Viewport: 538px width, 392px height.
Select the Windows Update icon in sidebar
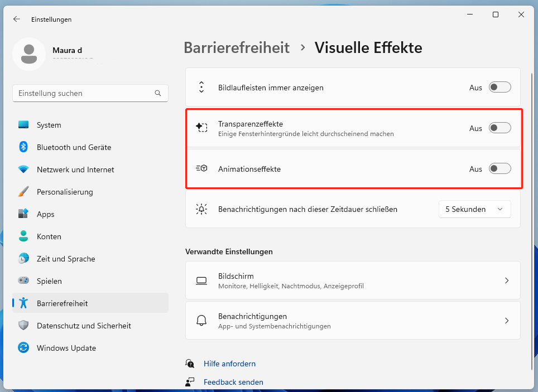pyautogui.click(x=22, y=348)
